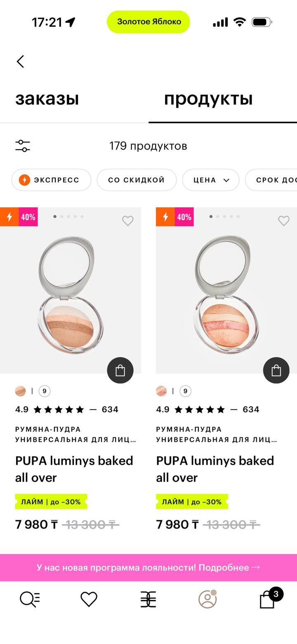Toggle favorite heart on second product
Image resolution: width=297 pixels, height=644 pixels.
284,221
